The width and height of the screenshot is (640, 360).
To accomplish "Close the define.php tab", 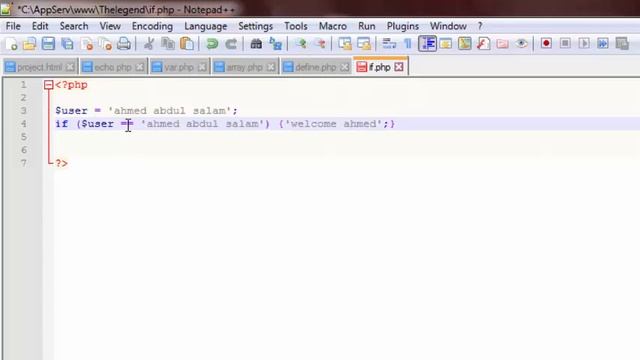I will point(345,67).
